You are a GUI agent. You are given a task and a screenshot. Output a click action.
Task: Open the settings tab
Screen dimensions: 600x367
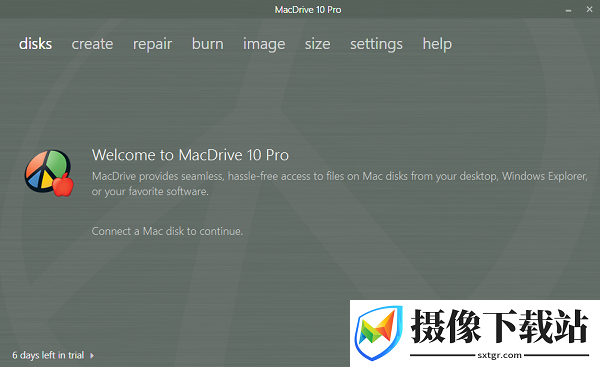click(x=376, y=44)
